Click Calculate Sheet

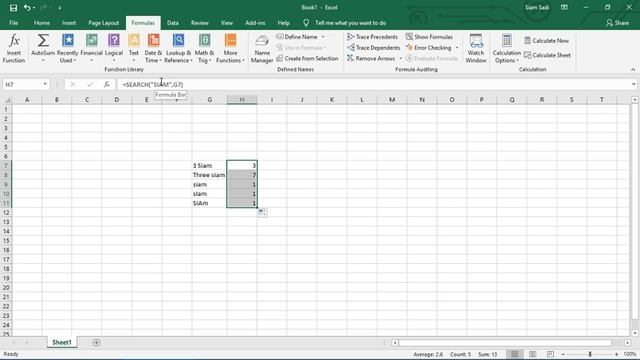(547, 55)
